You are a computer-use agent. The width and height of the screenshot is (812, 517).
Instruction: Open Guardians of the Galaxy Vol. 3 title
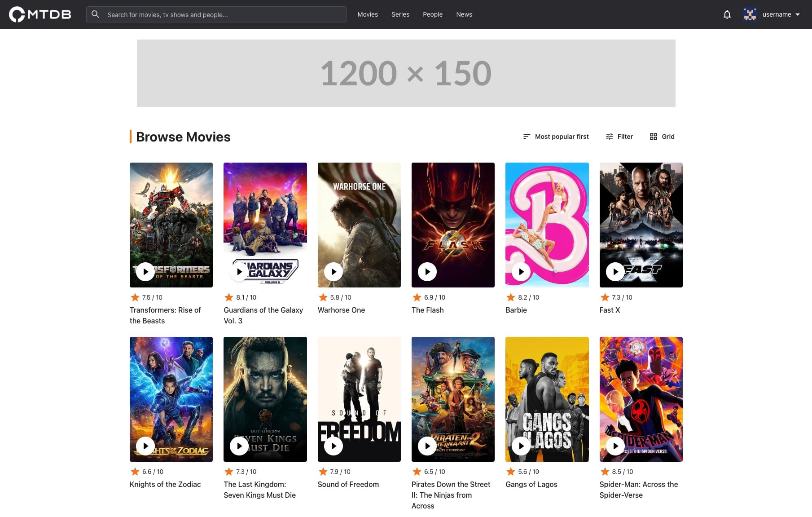[263, 315]
